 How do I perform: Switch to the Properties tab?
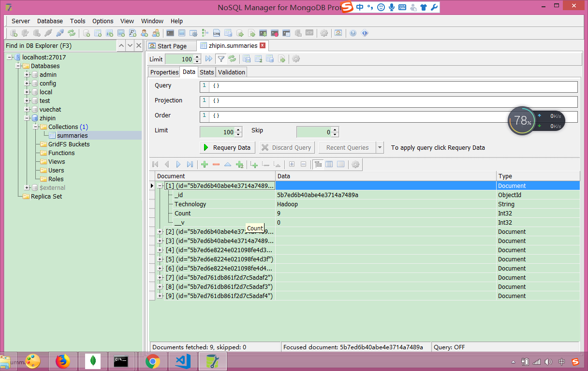pyautogui.click(x=164, y=72)
